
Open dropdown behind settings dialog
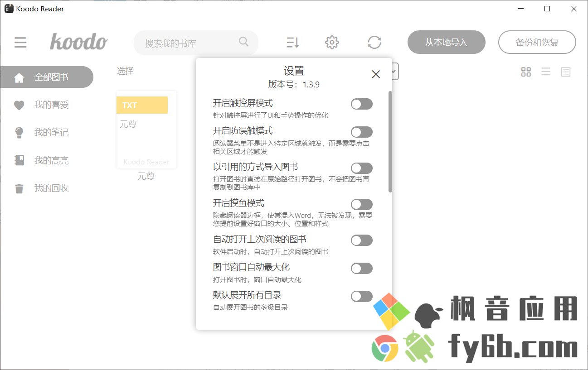pyautogui.click(x=395, y=71)
